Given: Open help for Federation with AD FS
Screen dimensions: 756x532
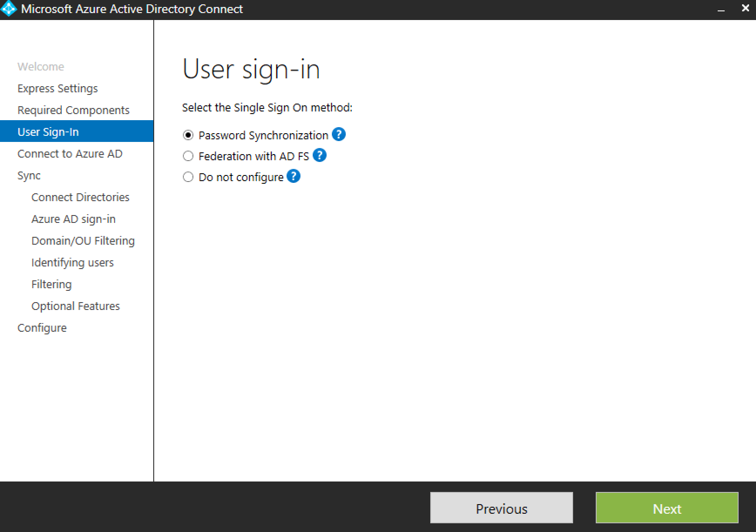Looking at the screenshot, I should click(320, 155).
